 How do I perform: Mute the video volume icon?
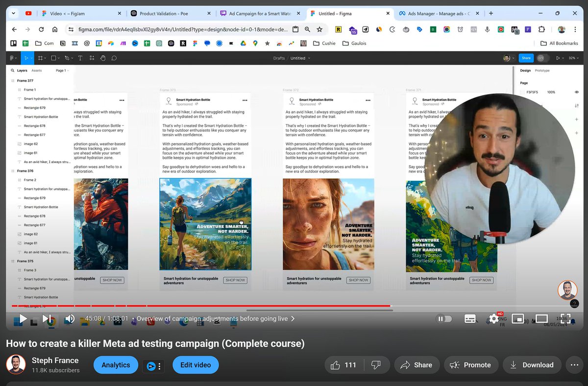(x=70, y=319)
